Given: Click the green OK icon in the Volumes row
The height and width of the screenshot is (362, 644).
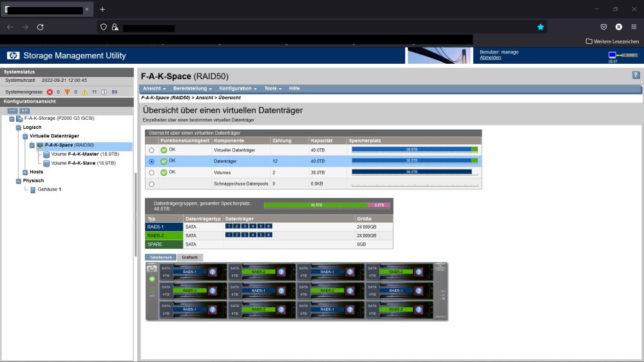Looking at the screenshot, I should [x=164, y=173].
